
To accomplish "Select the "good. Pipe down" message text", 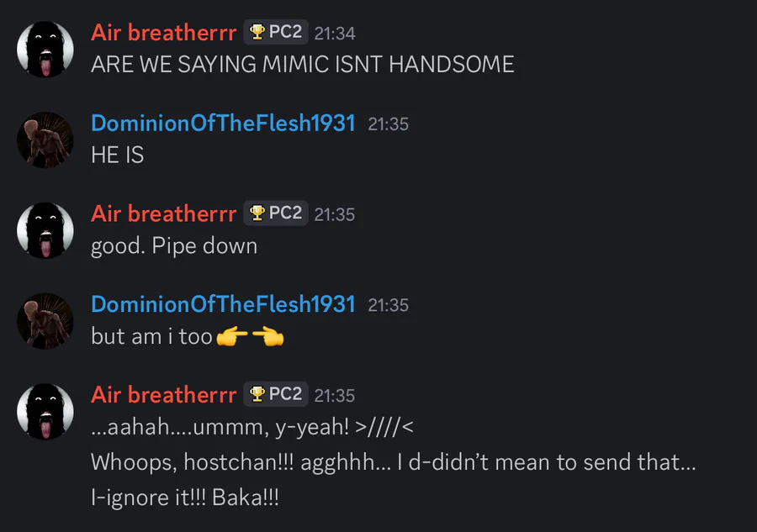I will click(x=174, y=246).
